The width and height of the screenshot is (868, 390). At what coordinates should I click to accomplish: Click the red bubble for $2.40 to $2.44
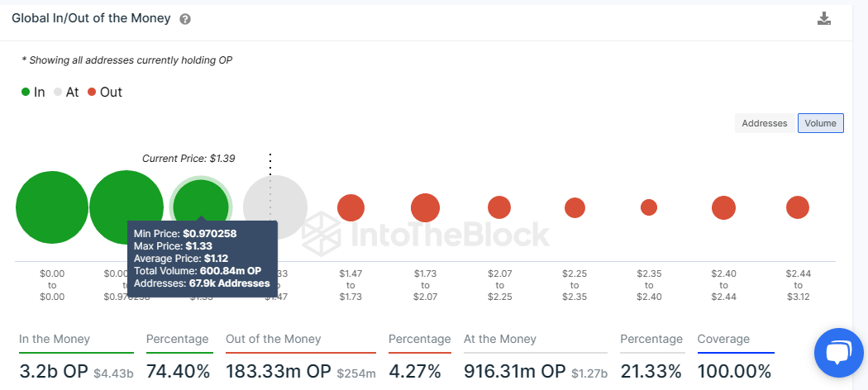pos(723,207)
